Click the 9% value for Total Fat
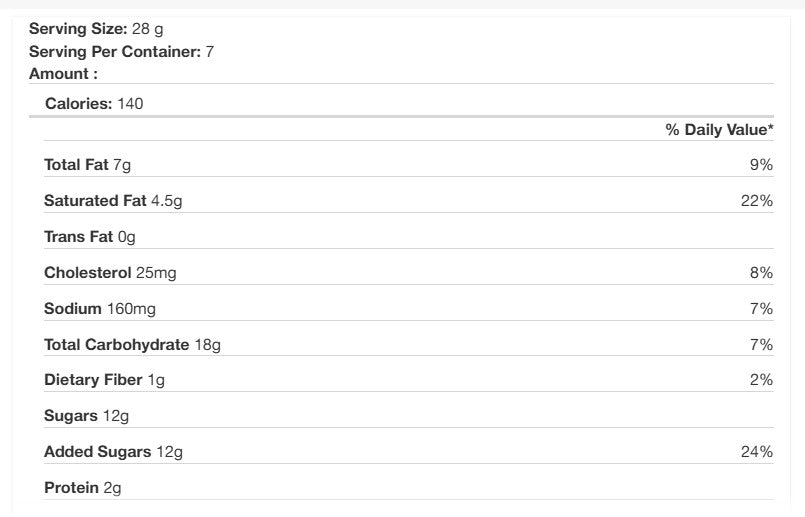 [761, 165]
